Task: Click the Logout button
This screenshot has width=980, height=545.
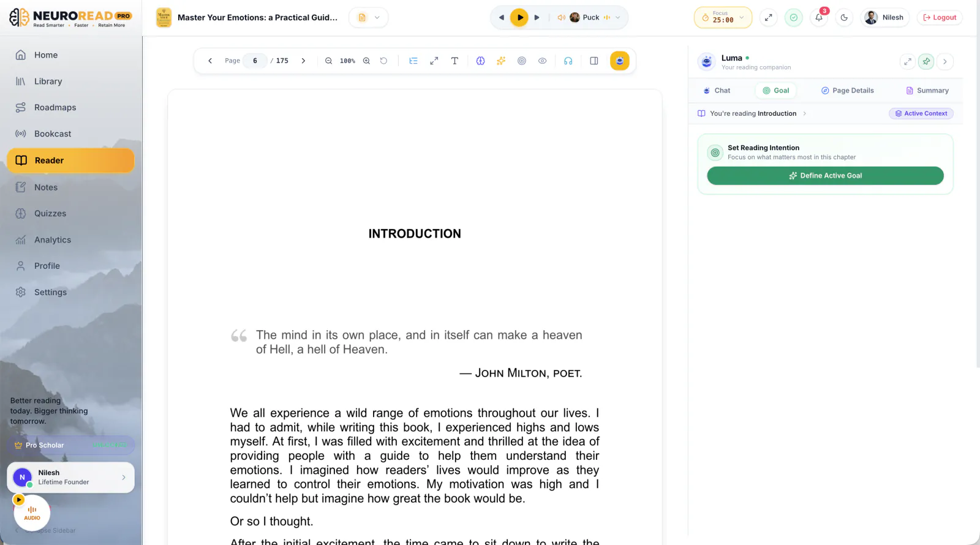Action: pos(940,18)
